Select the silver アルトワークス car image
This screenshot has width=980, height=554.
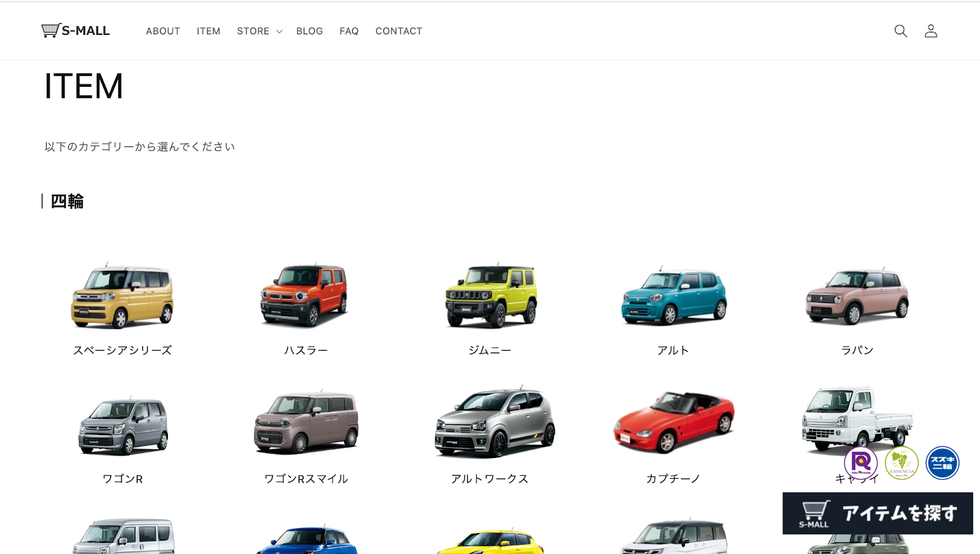coord(494,422)
